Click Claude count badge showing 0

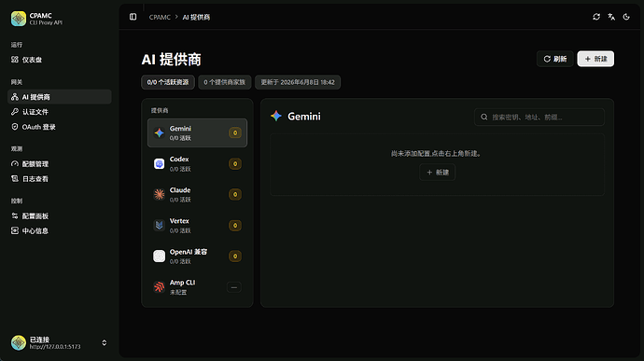click(x=235, y=194)
